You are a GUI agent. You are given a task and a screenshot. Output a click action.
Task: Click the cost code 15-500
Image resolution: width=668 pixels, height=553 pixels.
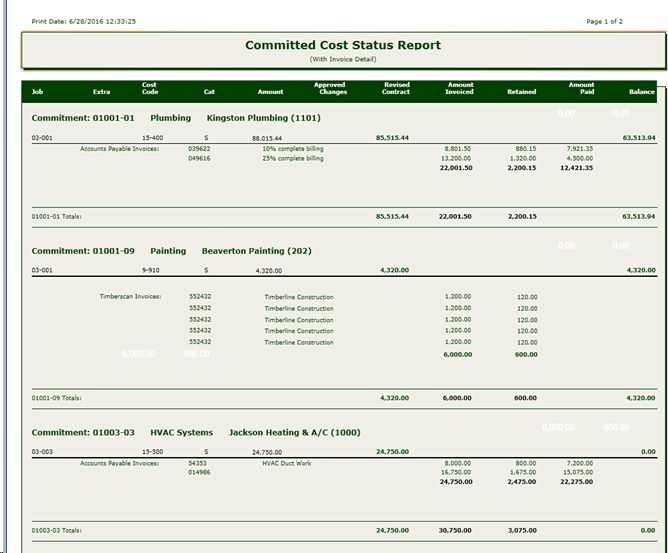(153, 452)
